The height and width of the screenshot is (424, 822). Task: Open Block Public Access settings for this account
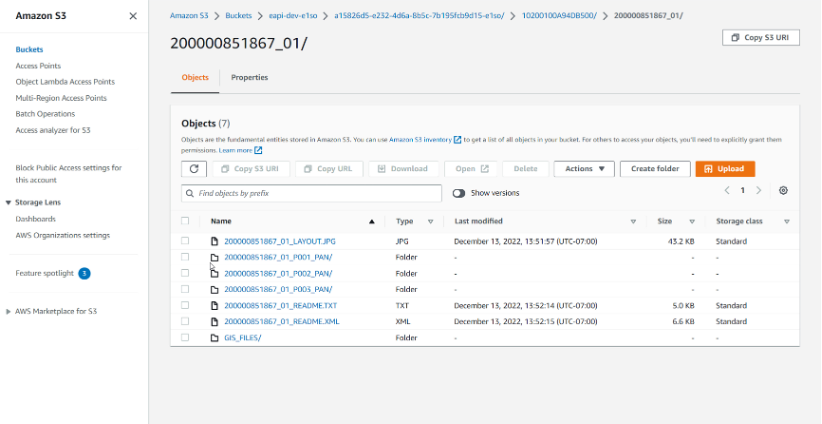pos(69,174)
